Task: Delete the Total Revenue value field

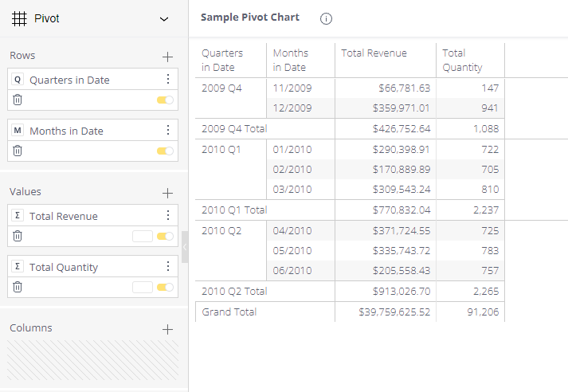Action: 18,236
